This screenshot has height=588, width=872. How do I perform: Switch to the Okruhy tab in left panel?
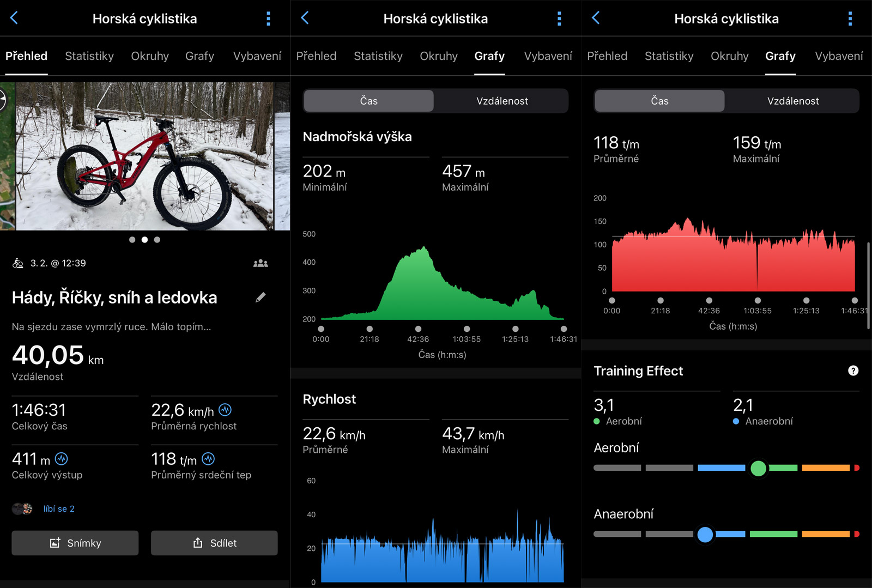tap(150, 56)
